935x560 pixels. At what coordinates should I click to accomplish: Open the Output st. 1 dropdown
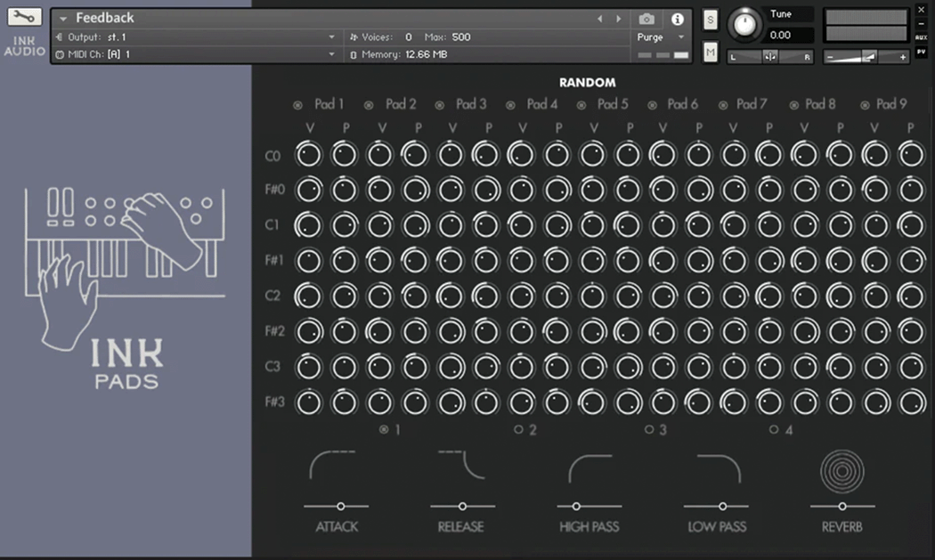click(197, 37)
